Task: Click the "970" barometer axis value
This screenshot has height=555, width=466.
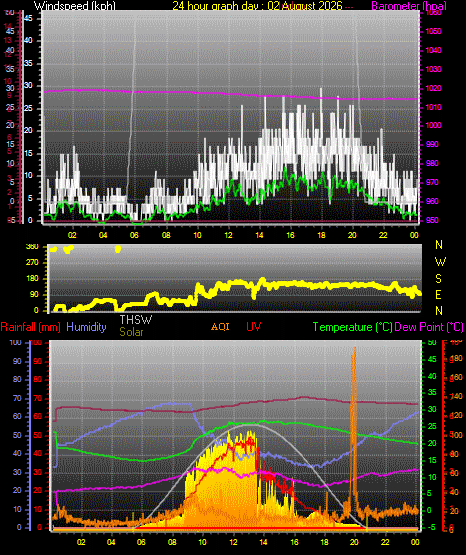Action: (432, 182)
